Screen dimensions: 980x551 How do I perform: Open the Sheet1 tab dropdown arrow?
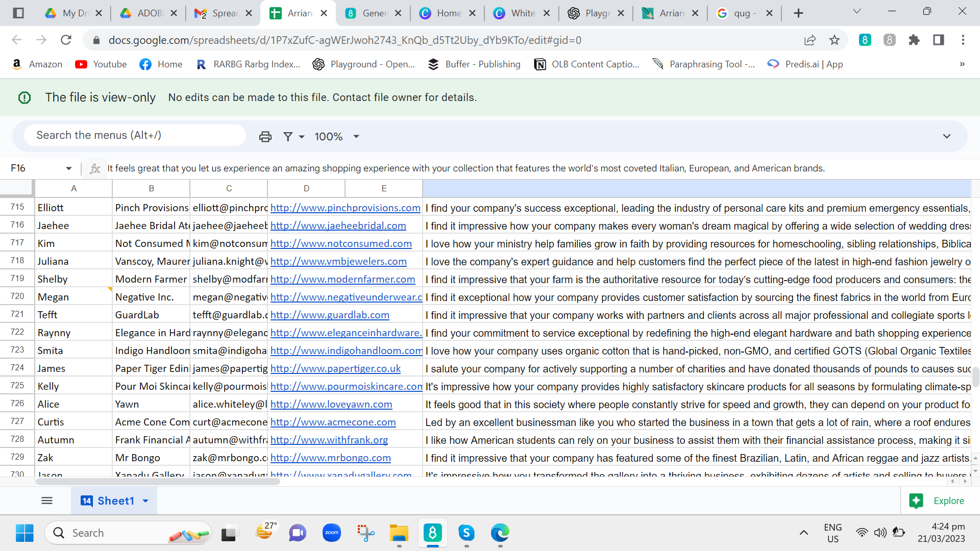(x=146, y=501)
